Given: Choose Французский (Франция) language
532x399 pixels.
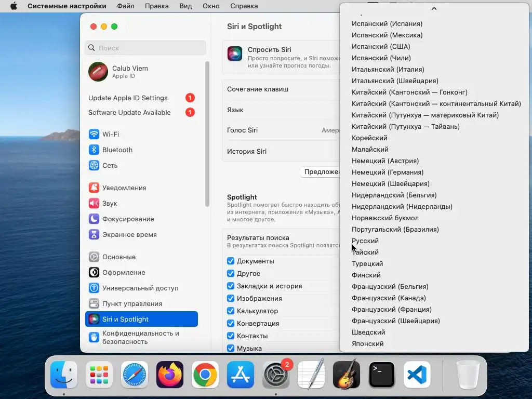Looking at the screenshot, I should [x=434, y=310].
